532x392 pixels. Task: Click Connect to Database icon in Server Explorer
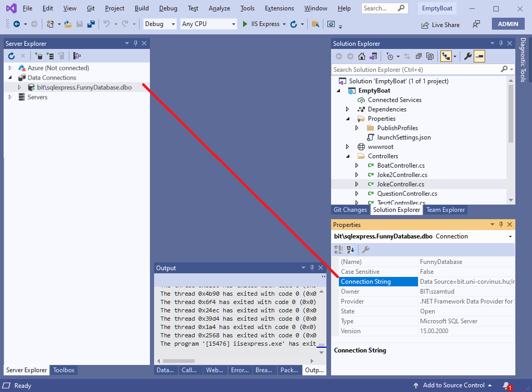(39, 56)
